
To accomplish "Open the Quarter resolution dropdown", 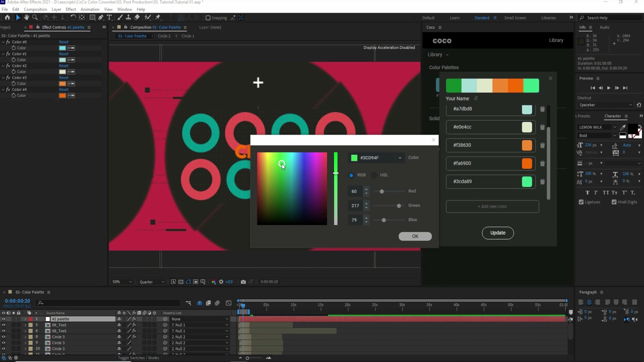I will [152, 282].
